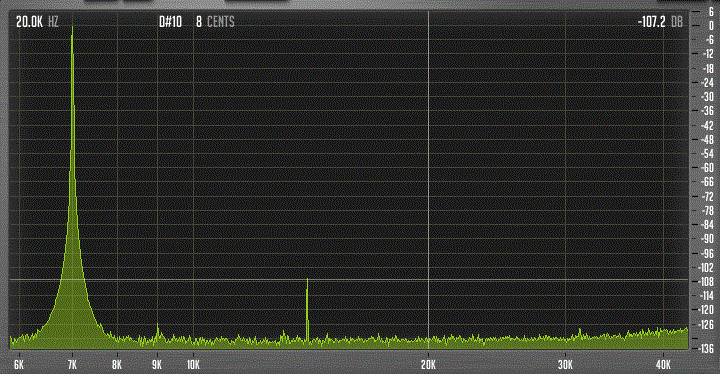This screenshot has width=720, height=374.
Task: Click the tip of the 7K peak
Action: (x=72, y=28)
